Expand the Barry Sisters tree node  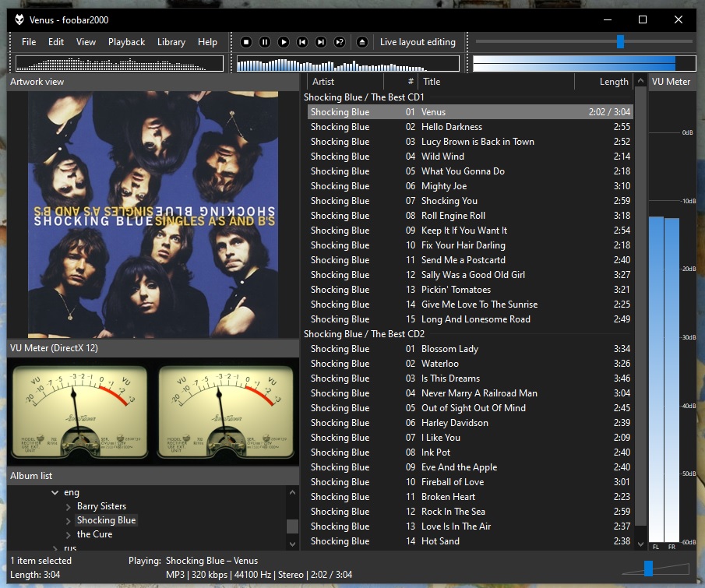[69, 507]
